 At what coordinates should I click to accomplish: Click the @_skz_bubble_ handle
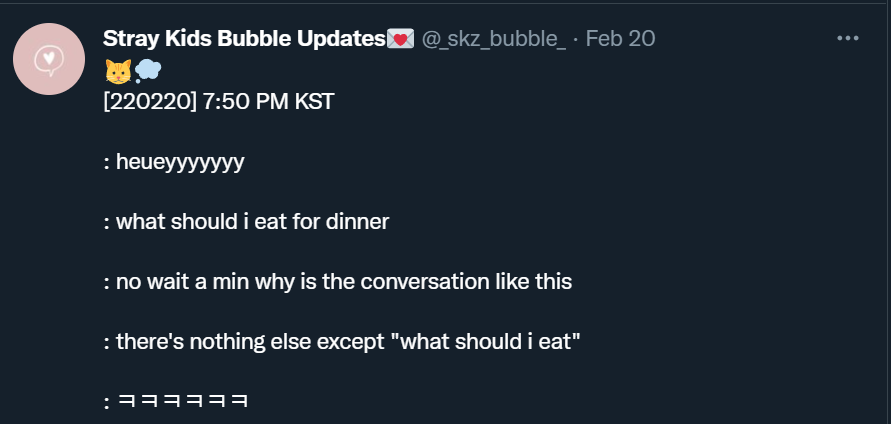[x=493, y=39]
